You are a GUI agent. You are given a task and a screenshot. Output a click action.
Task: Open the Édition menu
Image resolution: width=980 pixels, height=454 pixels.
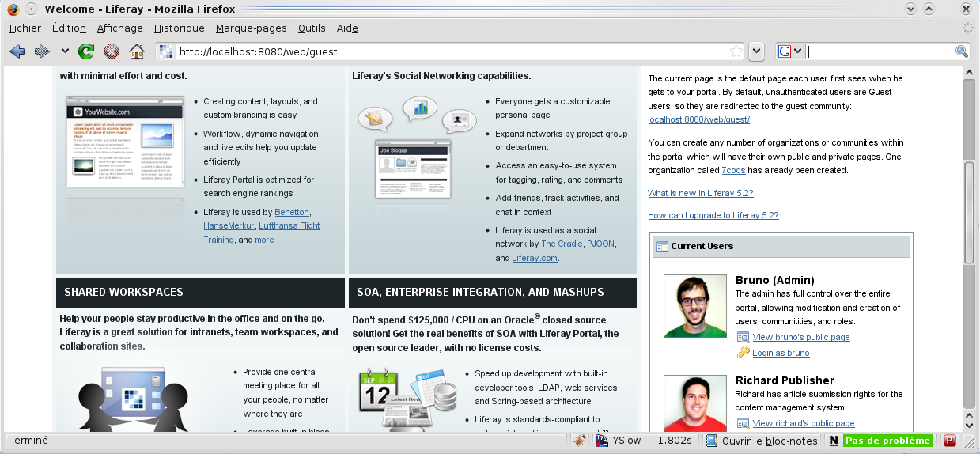(x=69, y=28)
